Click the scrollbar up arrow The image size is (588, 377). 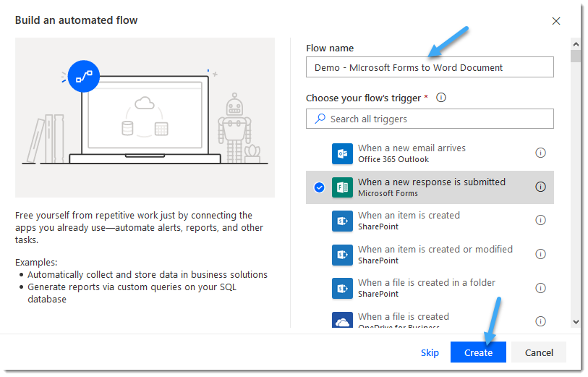[x=576, y=44]
